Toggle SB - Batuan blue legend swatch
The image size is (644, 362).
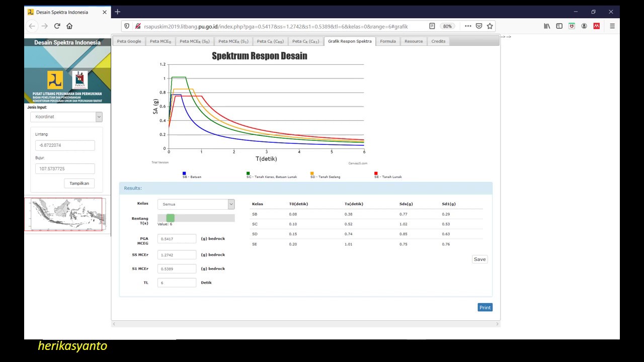click(x=184, y=173)
